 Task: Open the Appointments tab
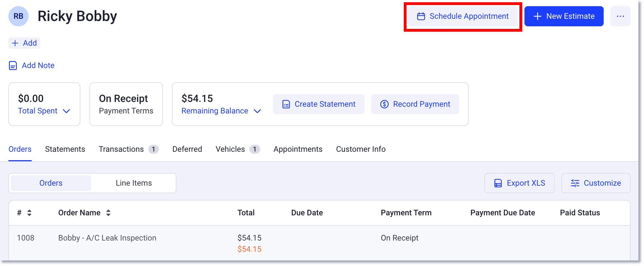pos(298,149)
